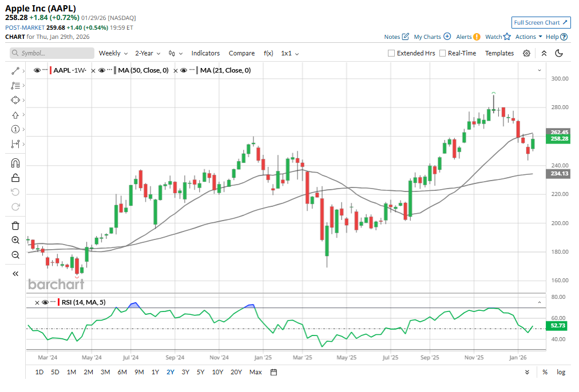Delete drawings with the trash icon
The width and height of the screenshot is (579, 392).
[x=15, y=226]
